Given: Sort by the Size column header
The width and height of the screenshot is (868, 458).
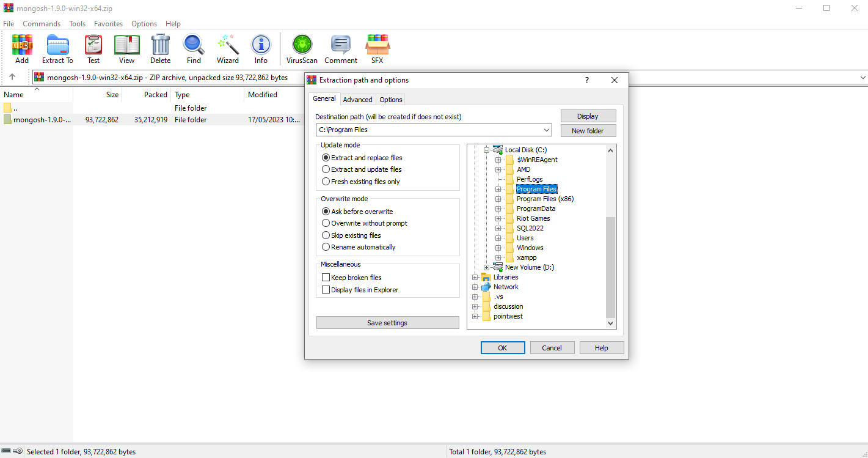Looking at the screenshot, I should pyautogui.click(x=98, y=95).
